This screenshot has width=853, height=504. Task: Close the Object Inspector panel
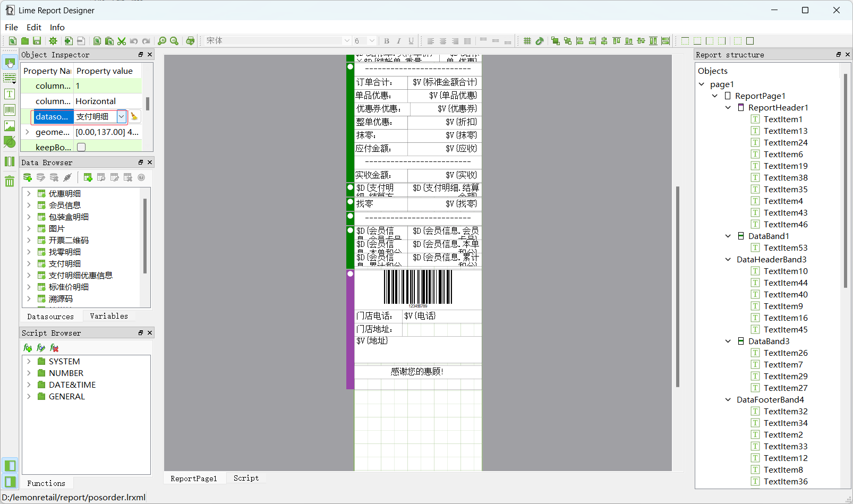point(150,55)
